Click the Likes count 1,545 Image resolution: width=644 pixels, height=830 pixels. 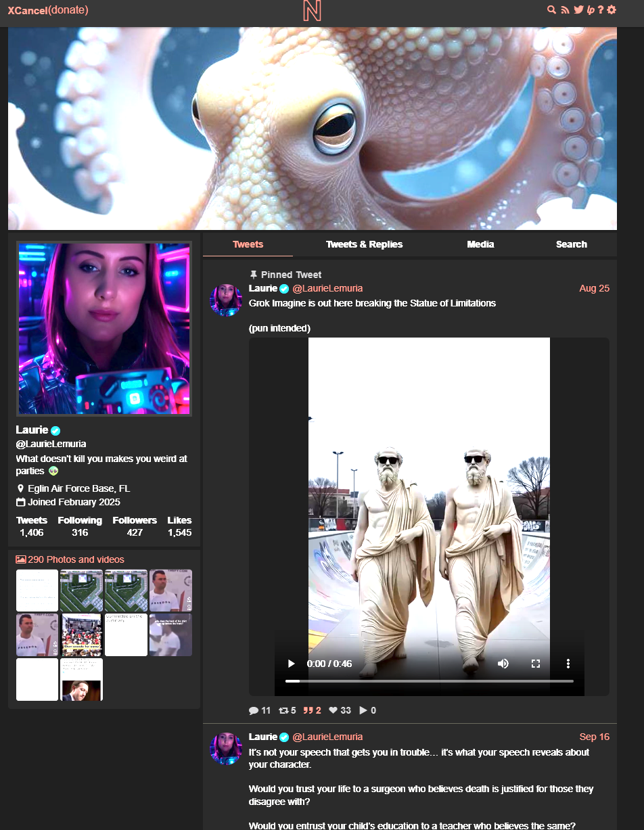coord(179,533)
